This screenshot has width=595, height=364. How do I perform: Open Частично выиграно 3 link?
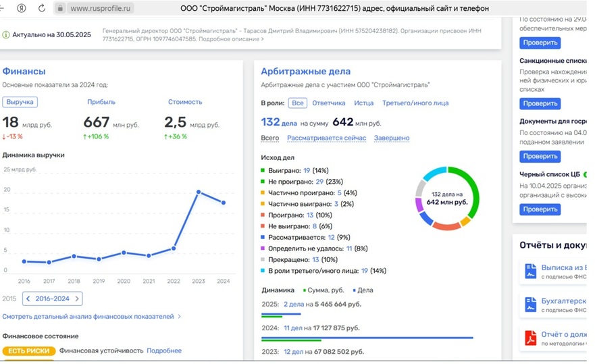336,204
